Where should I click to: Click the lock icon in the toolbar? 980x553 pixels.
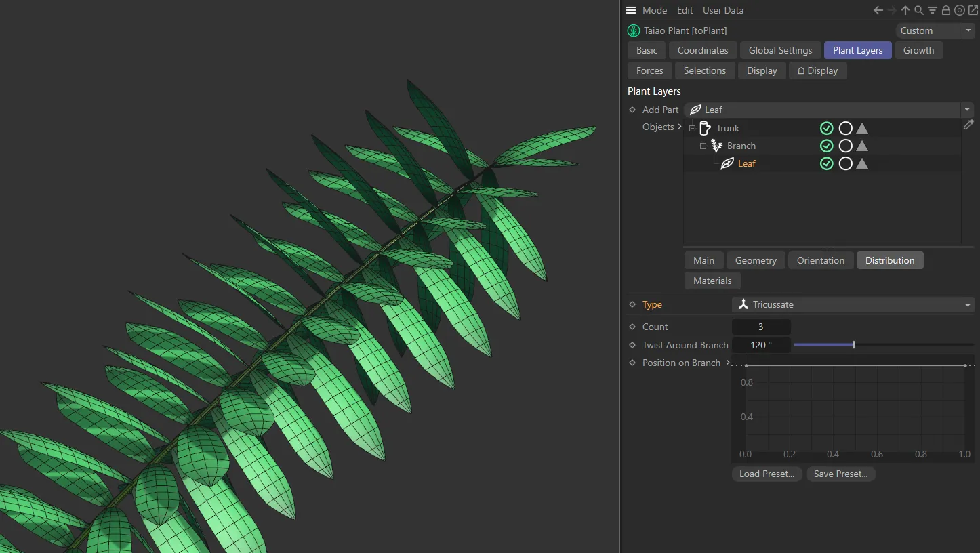pyautogui.click(x=946, y=10)
